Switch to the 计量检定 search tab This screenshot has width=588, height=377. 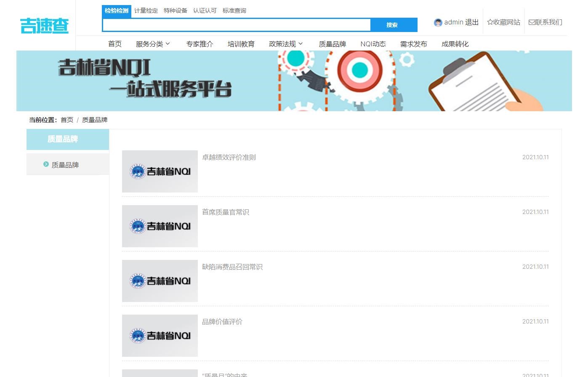146,11
